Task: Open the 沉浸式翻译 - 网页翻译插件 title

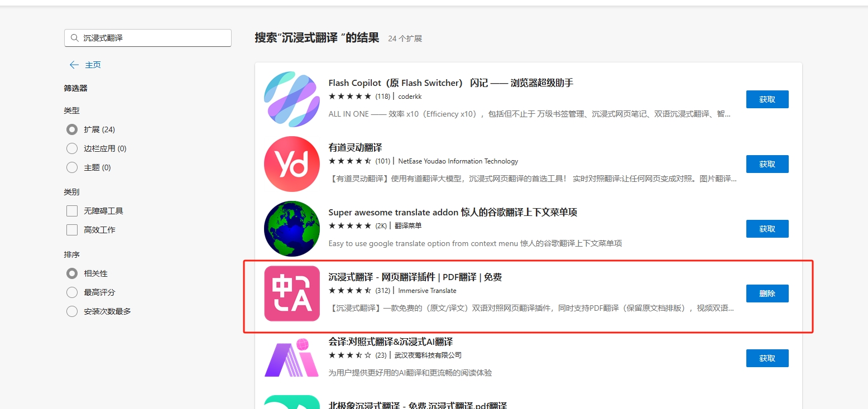Action: click(415, 277)
